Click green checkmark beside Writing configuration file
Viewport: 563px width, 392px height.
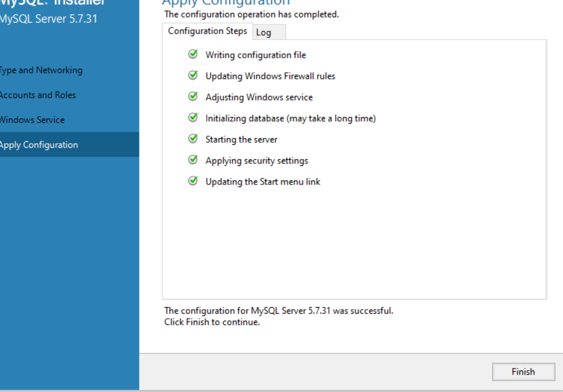(193, 54)
